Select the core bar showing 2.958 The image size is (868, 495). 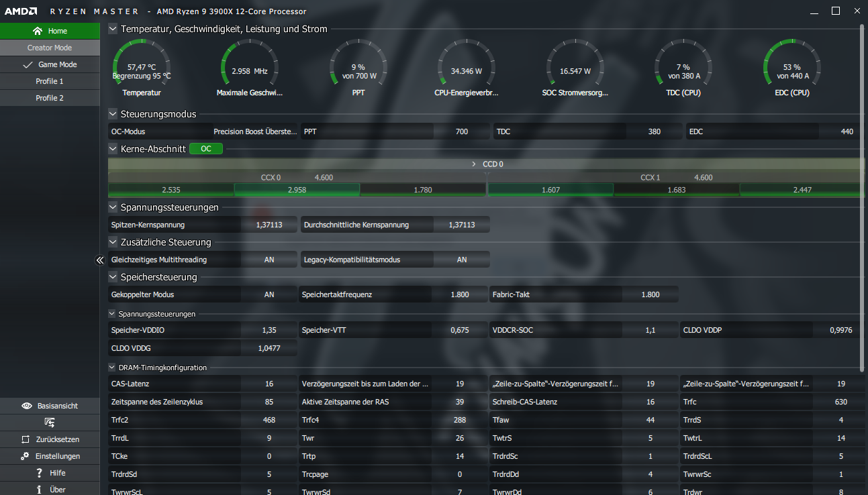coord(297,190)
